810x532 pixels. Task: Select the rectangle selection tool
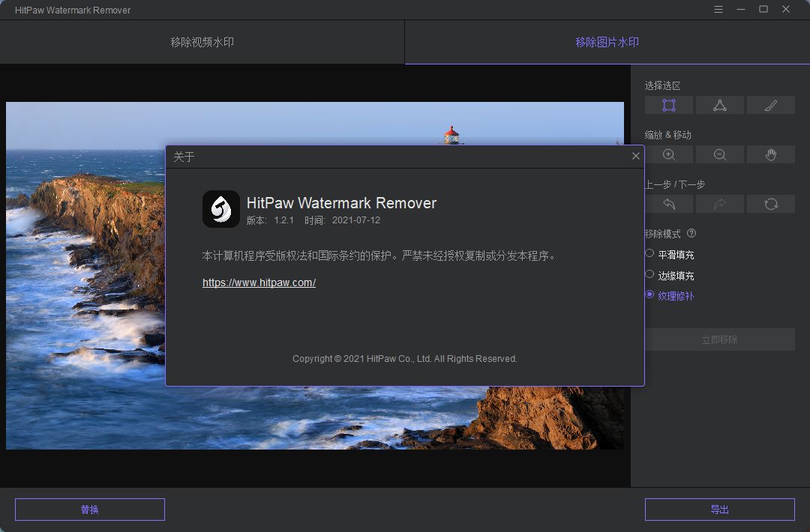[x=668, y=105]
